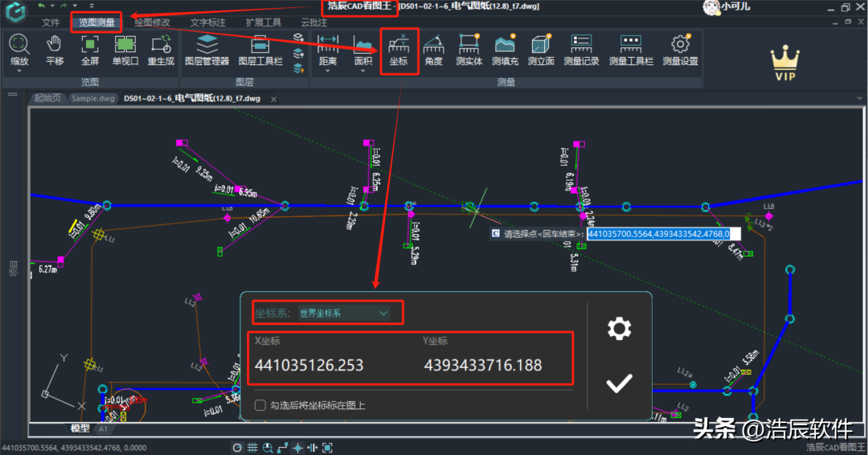Switch to the 览图测量 ribbon tab

[96, 23]
